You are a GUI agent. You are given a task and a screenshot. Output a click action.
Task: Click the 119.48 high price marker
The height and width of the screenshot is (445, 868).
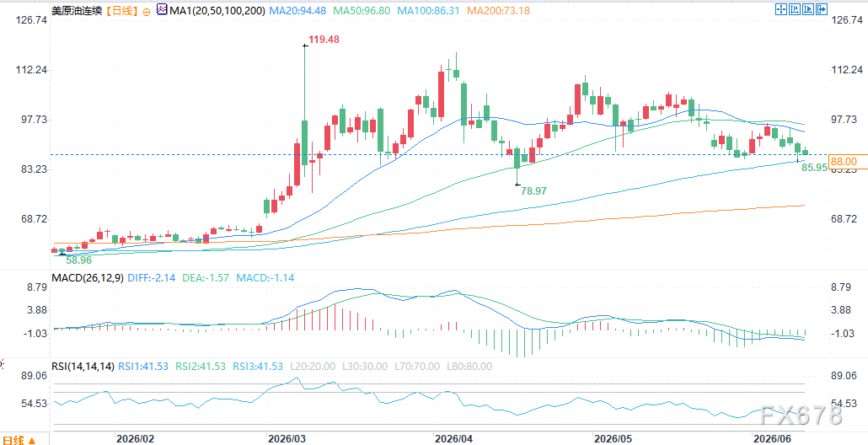[324, 40]
